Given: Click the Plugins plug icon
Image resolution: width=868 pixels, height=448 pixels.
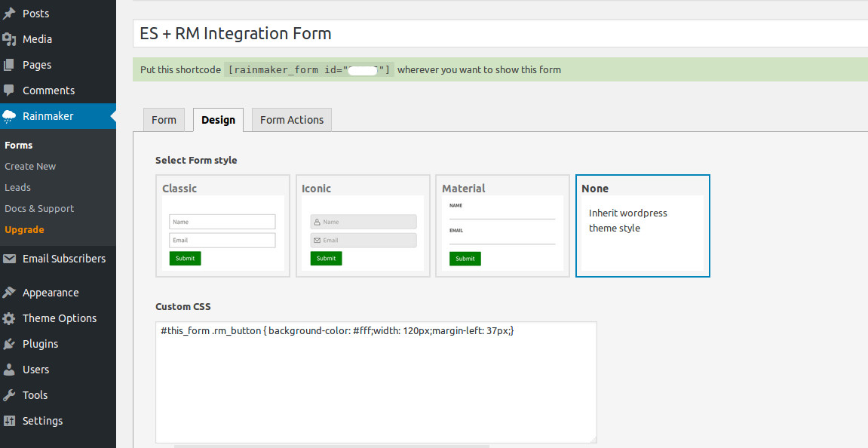Looking at the screenshot, I should click(9, 344).
